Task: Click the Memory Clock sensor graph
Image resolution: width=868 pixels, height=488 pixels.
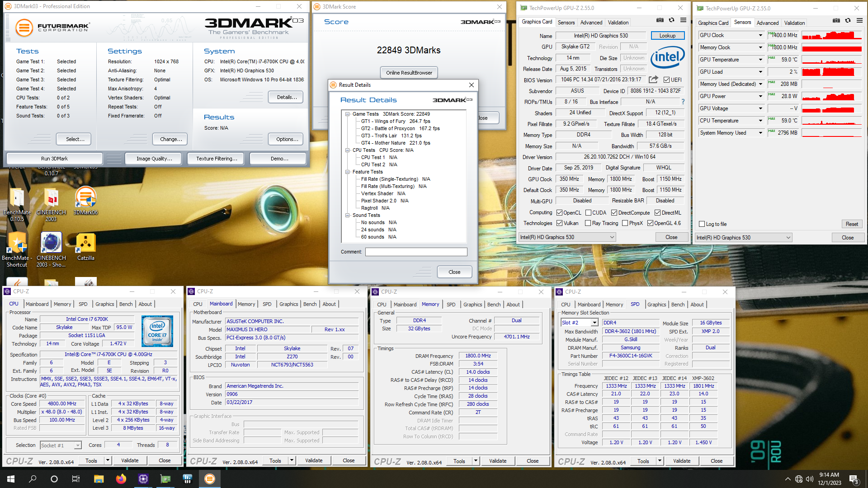Action: click(832, 47)
